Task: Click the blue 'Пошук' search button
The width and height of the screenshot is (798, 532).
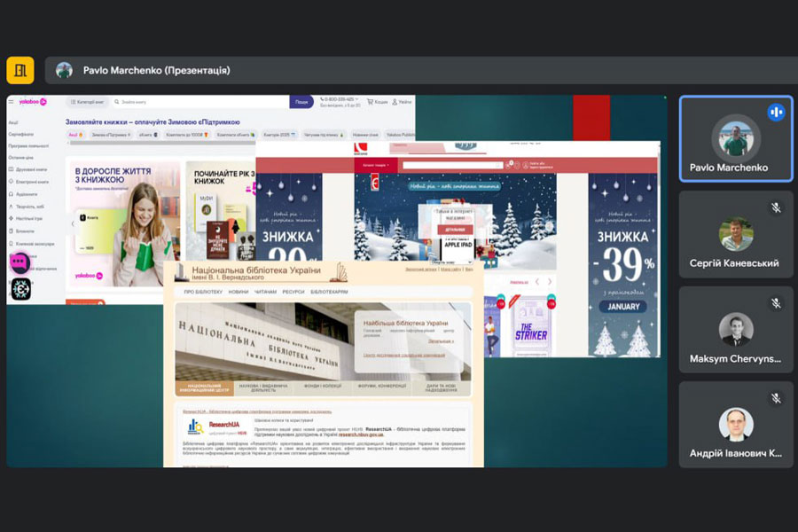Action: pyautogui.click(x=301, y=102)
